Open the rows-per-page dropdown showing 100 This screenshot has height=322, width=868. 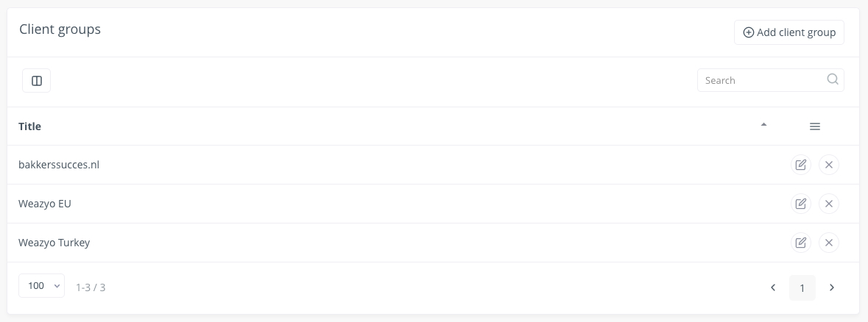[x=41, y=286]
